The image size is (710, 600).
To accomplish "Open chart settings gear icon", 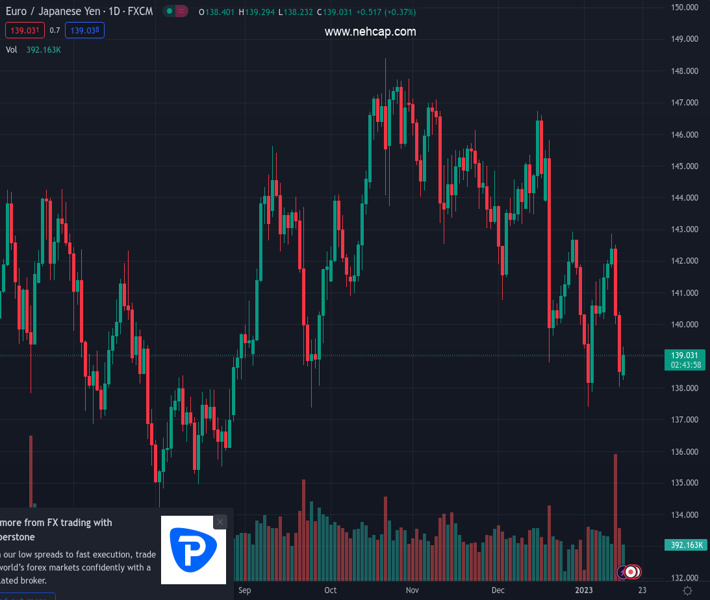I will pos(687,591).
